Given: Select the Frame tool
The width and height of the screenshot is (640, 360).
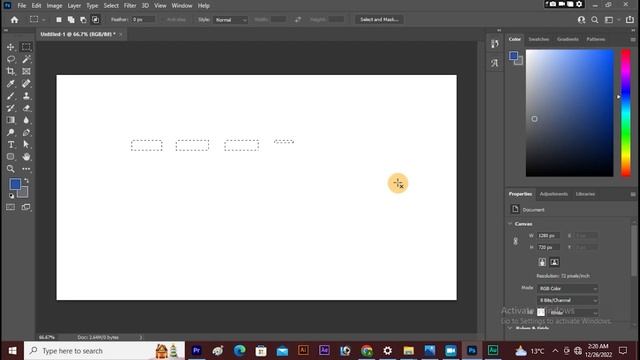Looking at the screenshot, I should 26,71.
